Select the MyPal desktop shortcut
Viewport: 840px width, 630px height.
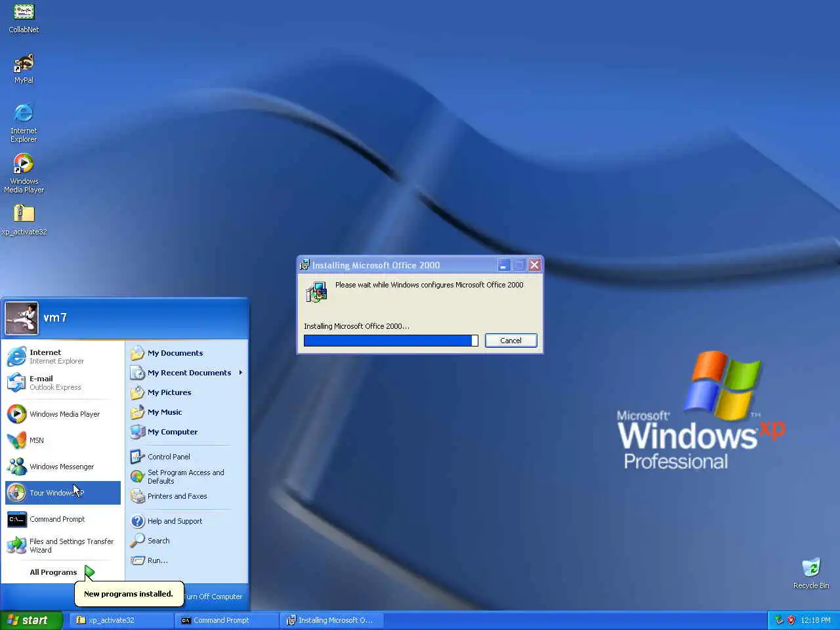coord(24,69)
